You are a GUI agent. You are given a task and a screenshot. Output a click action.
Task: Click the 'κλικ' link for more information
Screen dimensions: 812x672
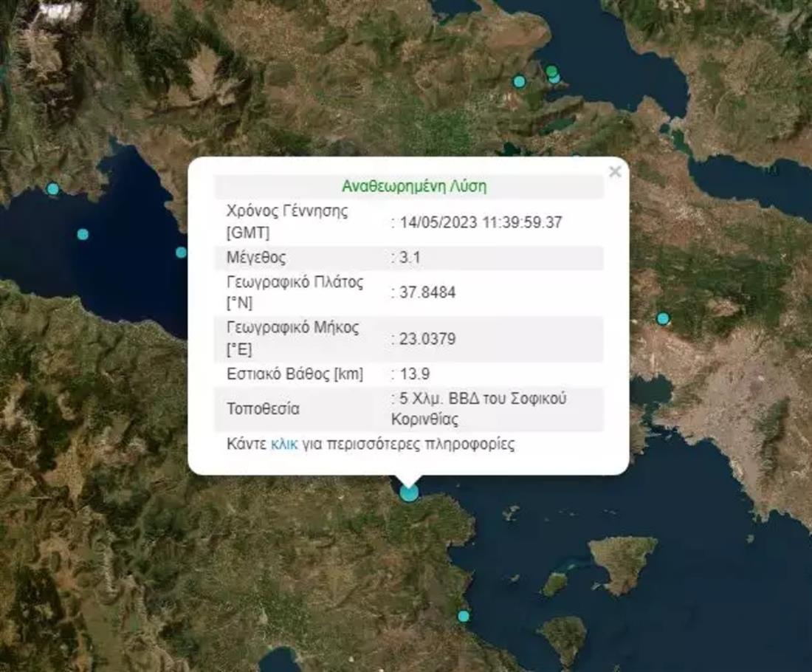pos(284,445)
